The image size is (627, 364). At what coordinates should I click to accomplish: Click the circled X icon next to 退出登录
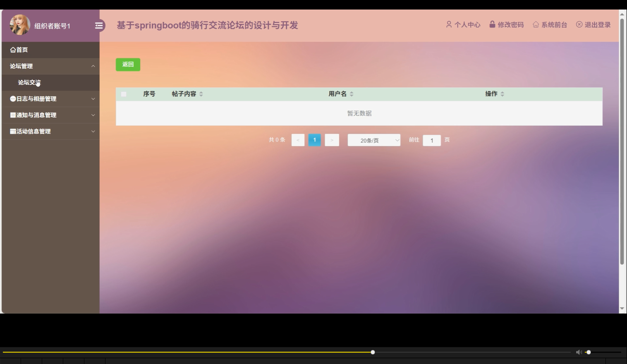(579, 24)
